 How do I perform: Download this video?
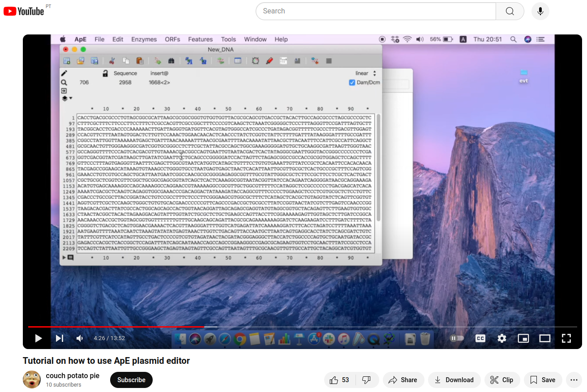[x=454, y=380]
